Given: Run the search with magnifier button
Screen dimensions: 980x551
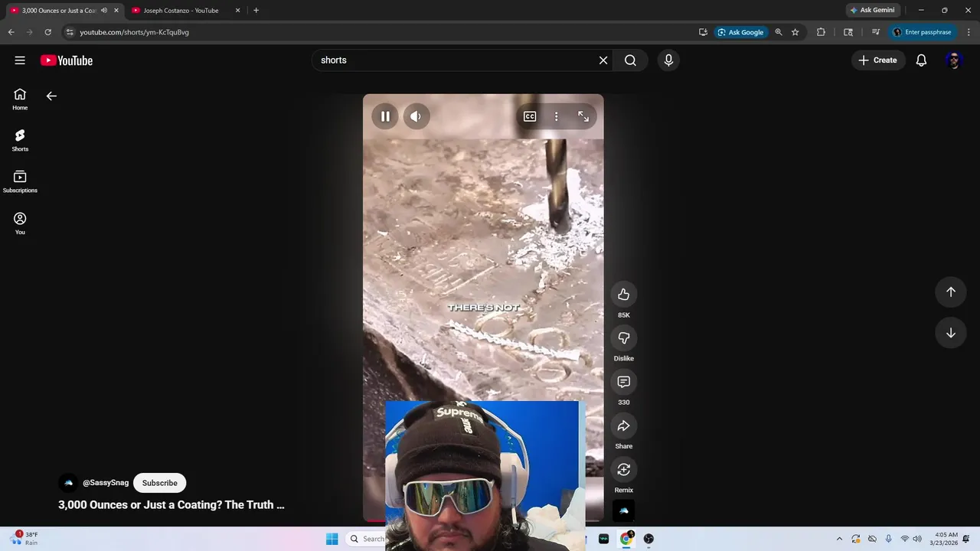Looking at the screenshot, I should [x=630, y=60].
